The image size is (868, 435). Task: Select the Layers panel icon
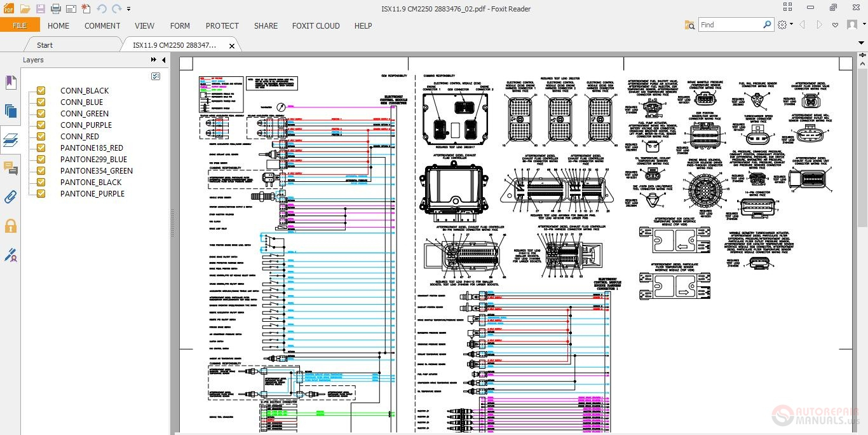[x=10, y=139]
